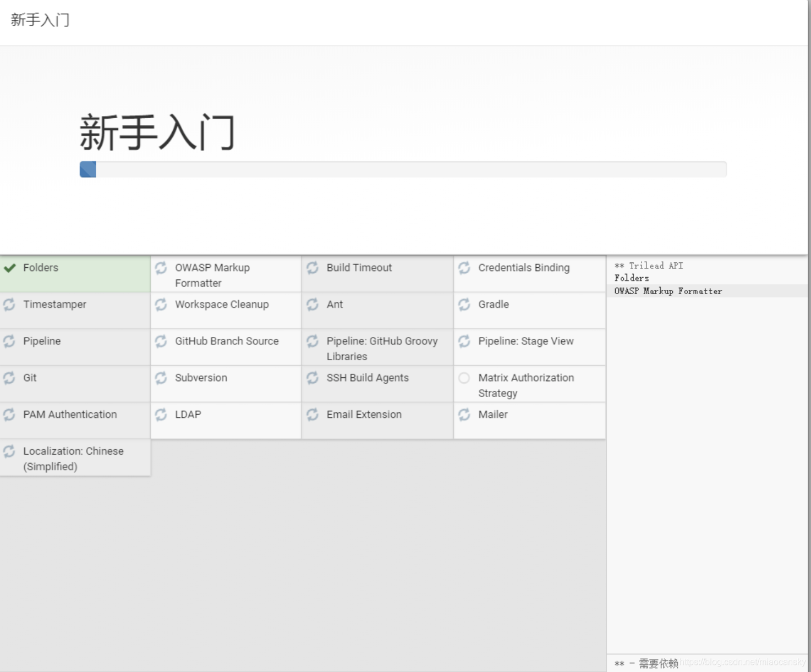The image size is (811, 672).
Task: Click the spinner icon next to Timestamper
Action: 9,305
